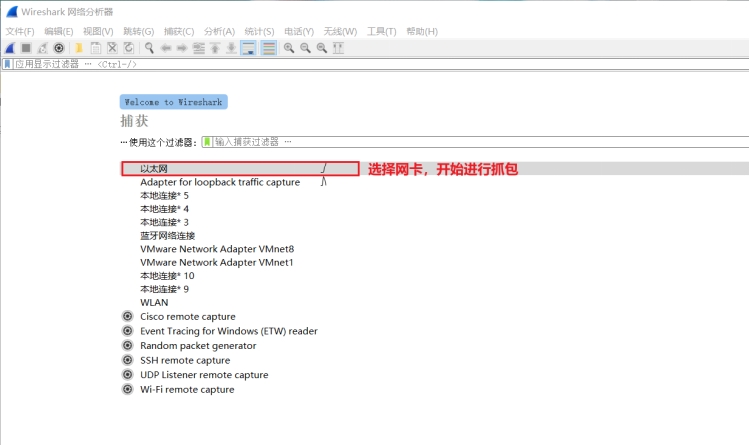This screenshot has width=750, height=445.
Task: Open settings gear for Random packet generator
Action: pos(128,345)
